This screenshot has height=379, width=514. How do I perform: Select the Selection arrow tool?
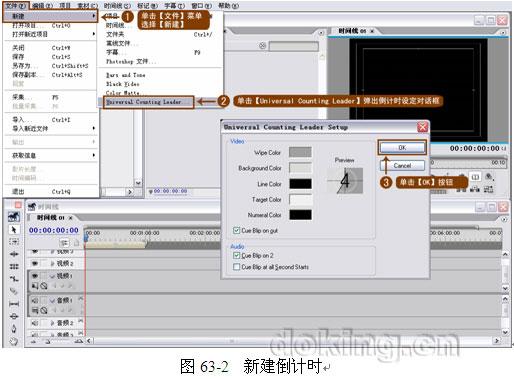tap(14, 230)
